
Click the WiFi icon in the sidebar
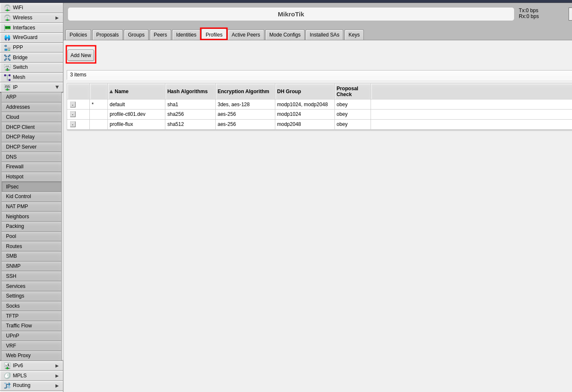pyautogui.click(x=7, y=8)
